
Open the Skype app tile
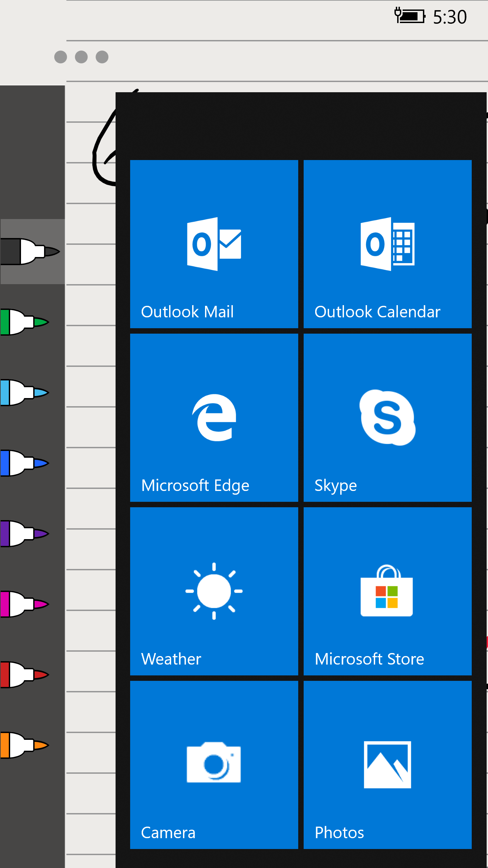coord(387,417)
